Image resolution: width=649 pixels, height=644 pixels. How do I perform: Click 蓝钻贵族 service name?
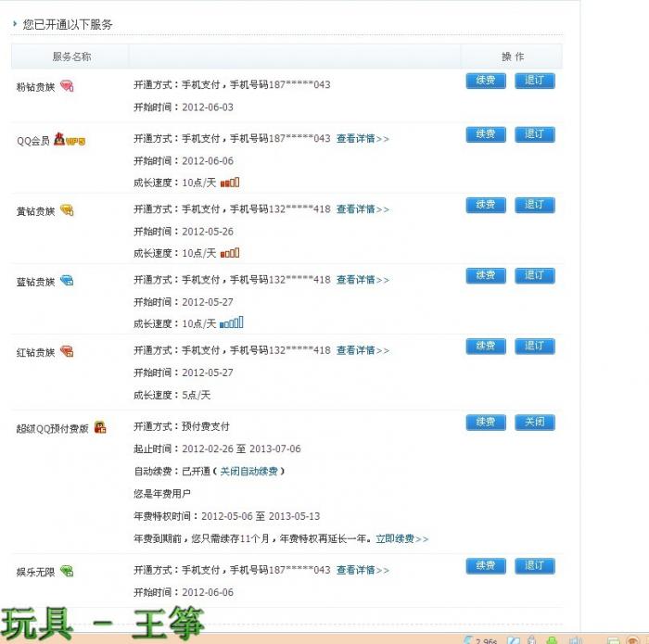pos(35,282)
